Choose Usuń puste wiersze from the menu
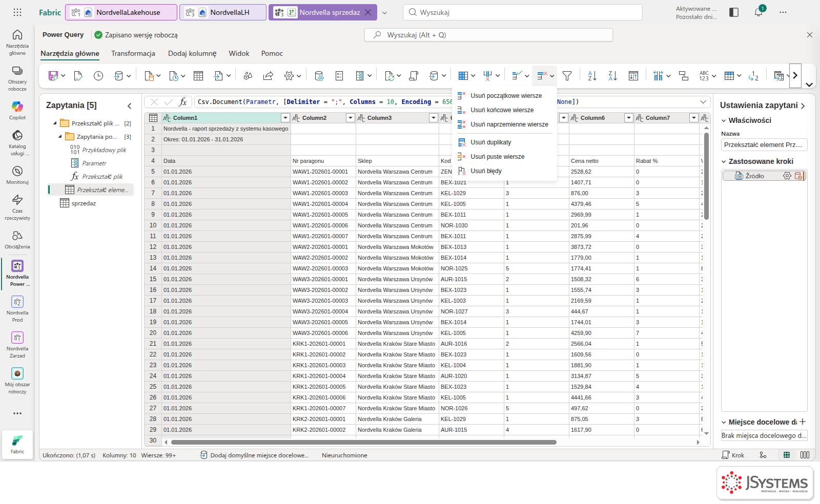The width and height of the screenshot is (820, 504). coord(497,157)
